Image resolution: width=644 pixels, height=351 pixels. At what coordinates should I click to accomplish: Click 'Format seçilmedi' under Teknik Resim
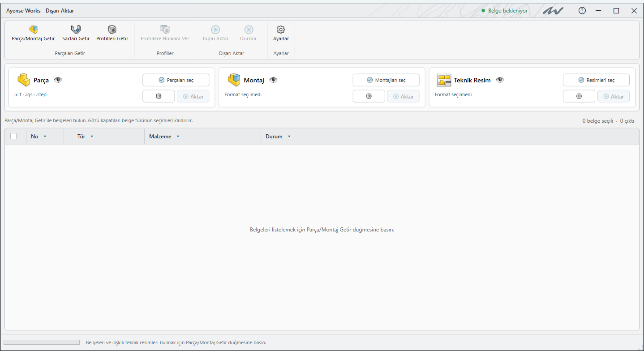(x=453, y=95)
